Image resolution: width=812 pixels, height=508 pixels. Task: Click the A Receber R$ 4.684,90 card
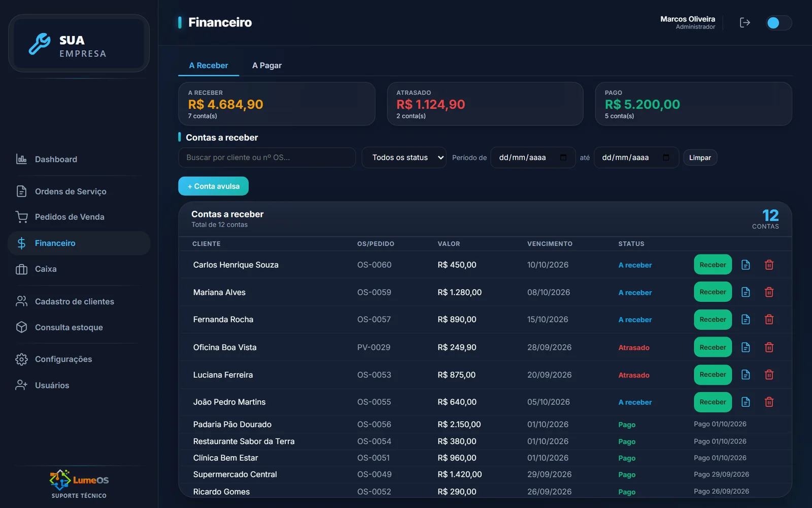pyautogui.click(x=277, y=104)
